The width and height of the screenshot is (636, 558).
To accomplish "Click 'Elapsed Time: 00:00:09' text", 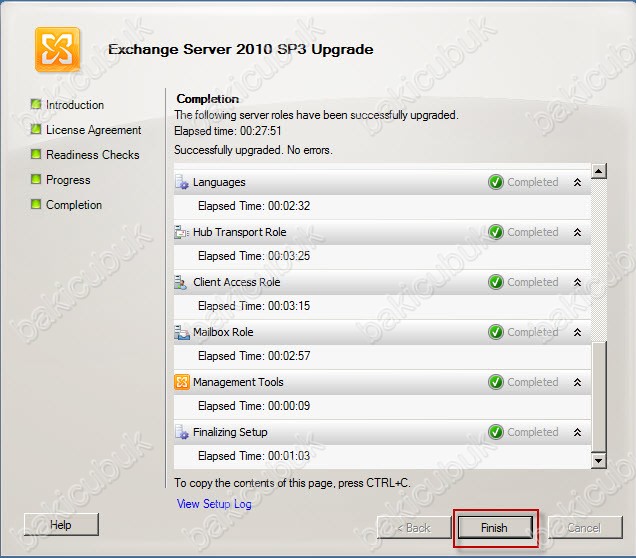I will (x=254, y=406).
